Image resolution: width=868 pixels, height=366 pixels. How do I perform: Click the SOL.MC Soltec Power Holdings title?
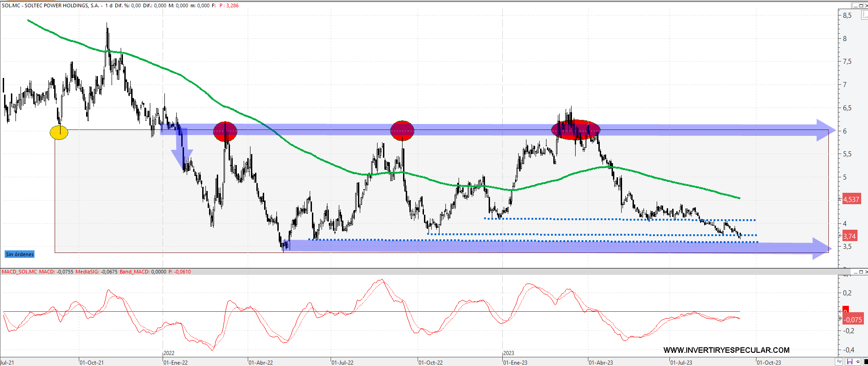pos(51,5)
